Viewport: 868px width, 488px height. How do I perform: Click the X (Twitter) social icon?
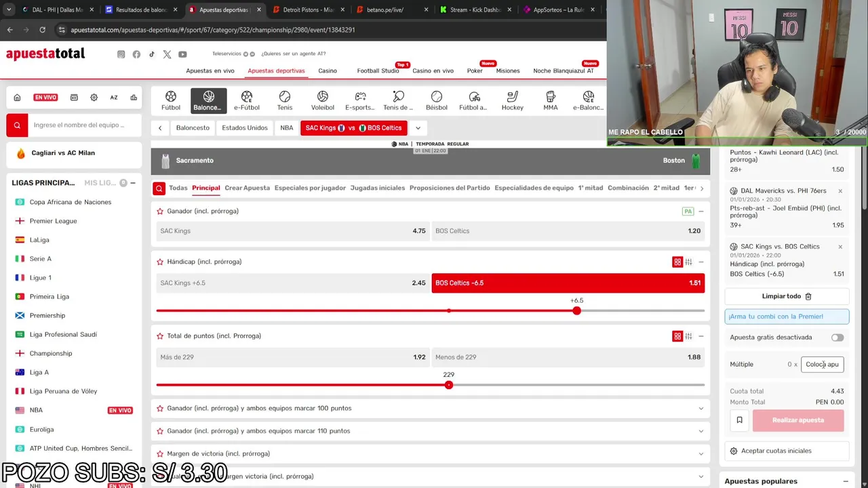(167, 54)
